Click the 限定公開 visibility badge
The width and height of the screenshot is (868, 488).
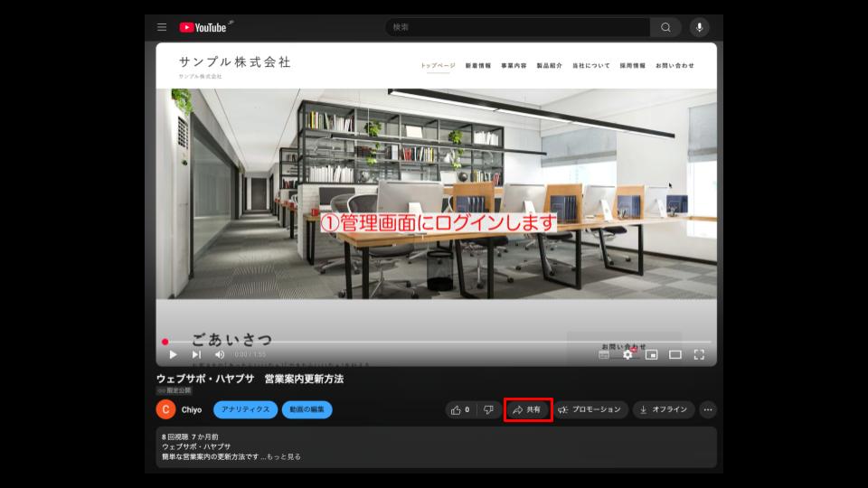[x=174, y=390]
